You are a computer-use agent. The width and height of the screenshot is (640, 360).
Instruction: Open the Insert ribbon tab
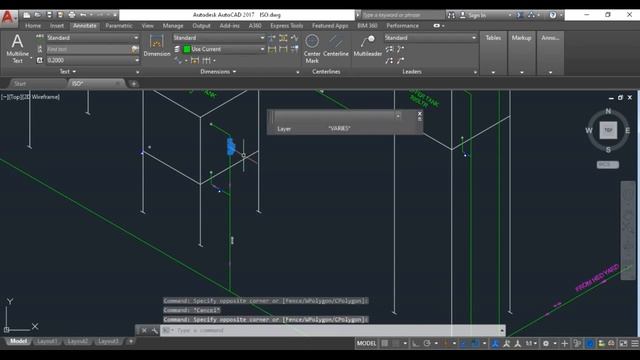[57, 26]
